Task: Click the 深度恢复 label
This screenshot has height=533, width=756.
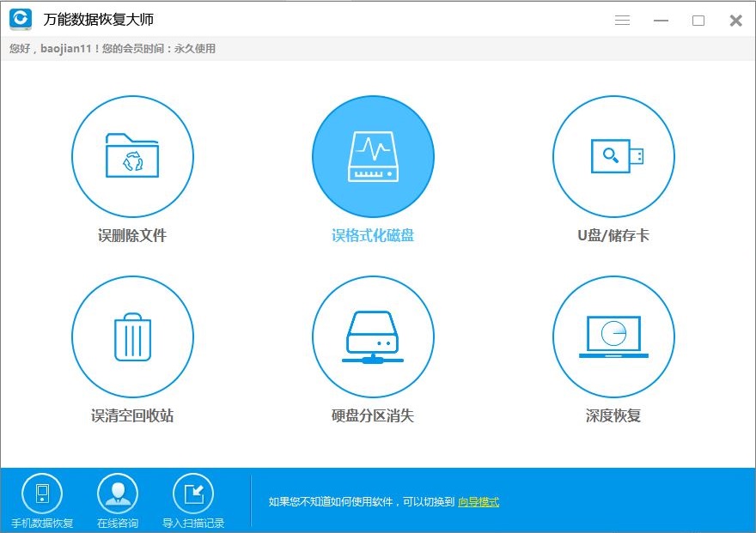Action: (x=613, y=415)
